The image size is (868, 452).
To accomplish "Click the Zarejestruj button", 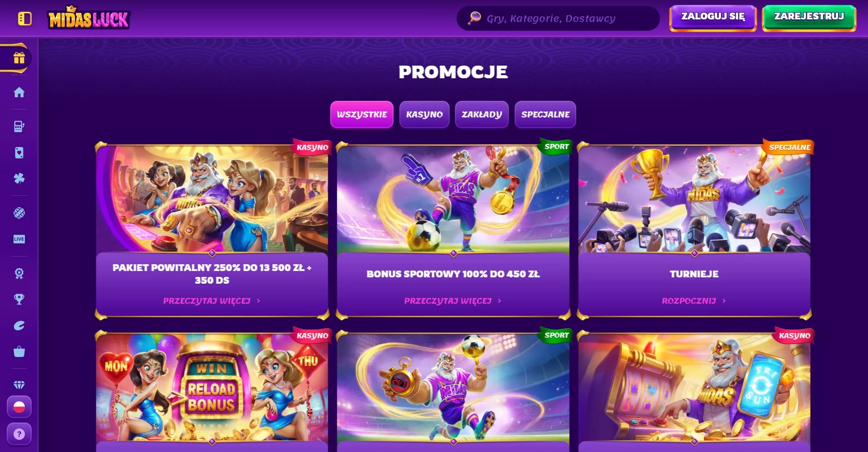I will click(x=809, y=18).
